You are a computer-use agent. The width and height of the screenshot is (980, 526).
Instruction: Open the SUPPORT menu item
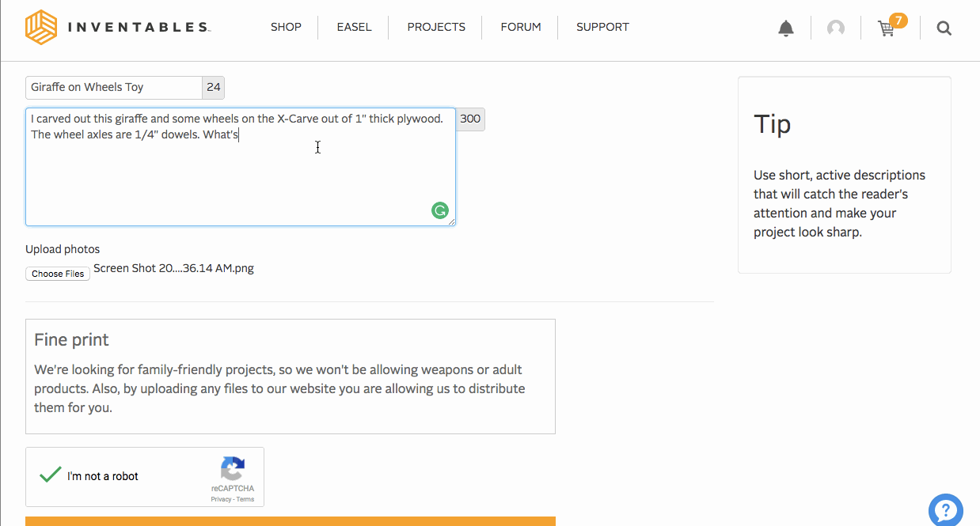click(602, 27)
